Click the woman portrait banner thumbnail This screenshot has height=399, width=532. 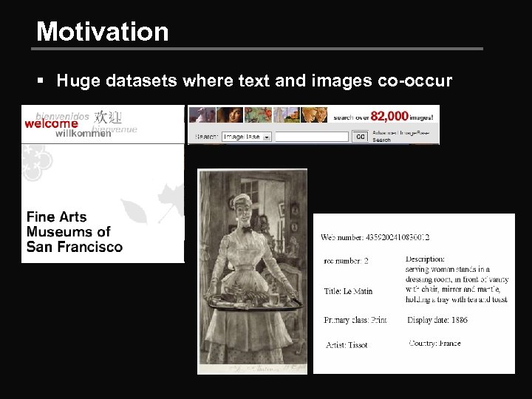click(x=230, y=115)
